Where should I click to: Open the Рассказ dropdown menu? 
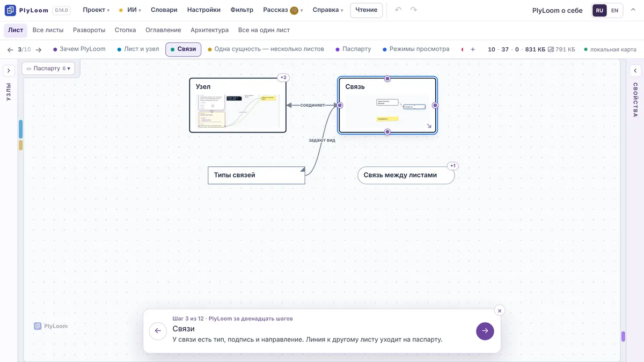coord(283,10)
